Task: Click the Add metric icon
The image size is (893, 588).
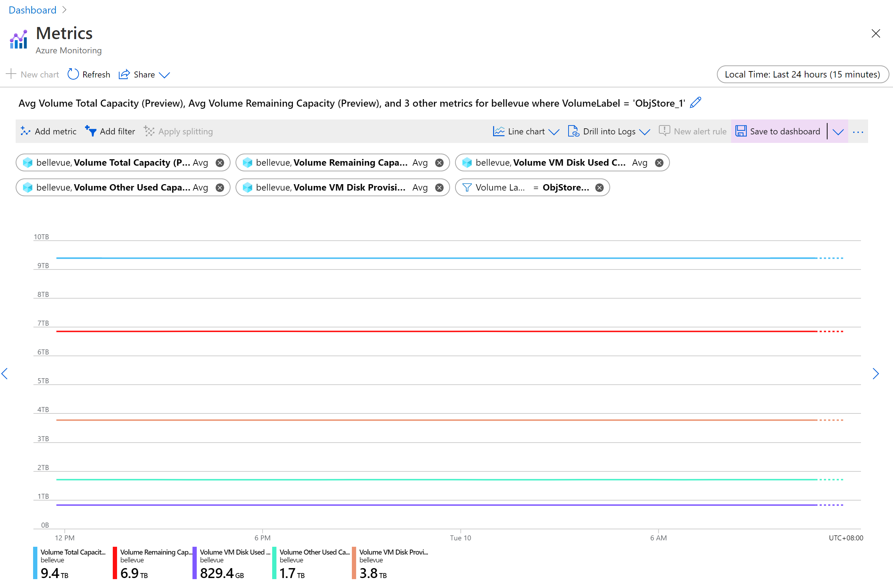Action: (x=25, y=130)
